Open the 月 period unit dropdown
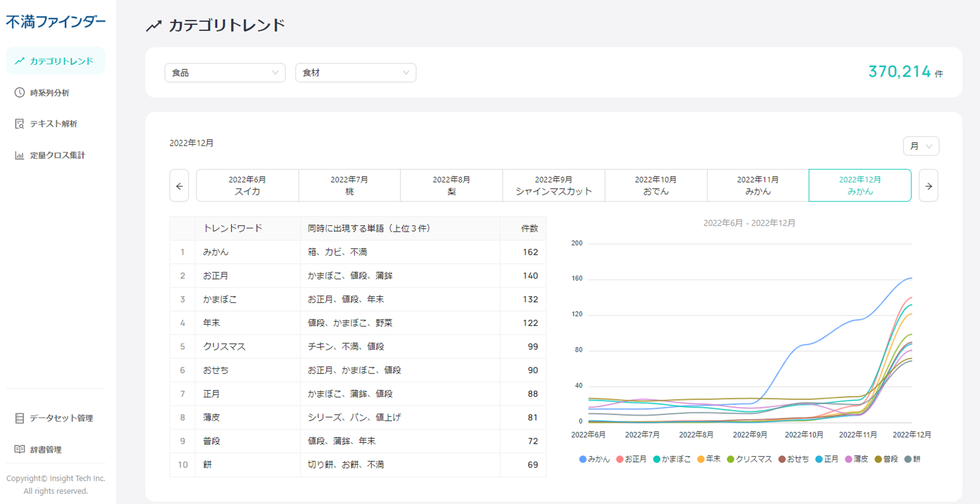980x504 pixels. (921, 146)
